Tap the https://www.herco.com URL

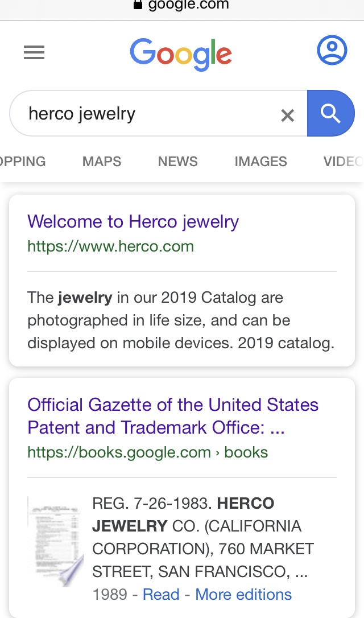[110, 246]
